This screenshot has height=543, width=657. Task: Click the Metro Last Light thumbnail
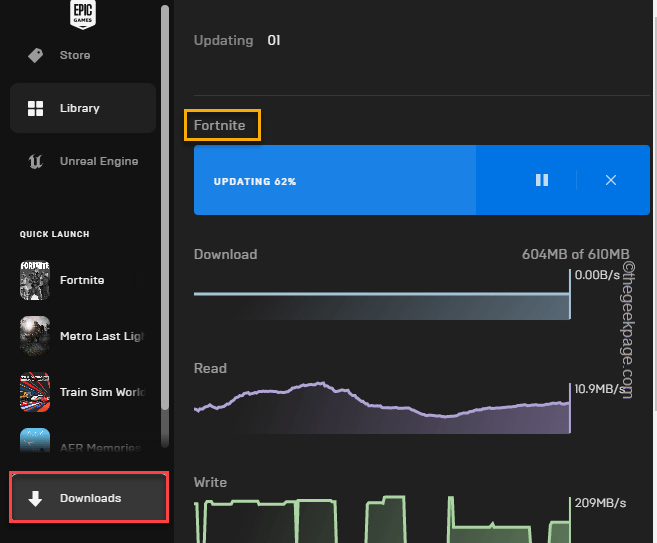(36, 336)
